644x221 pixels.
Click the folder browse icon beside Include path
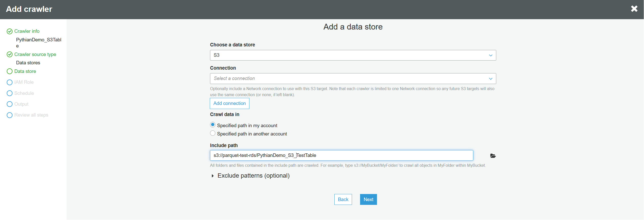pyautogui.click(x=493, y=156)
